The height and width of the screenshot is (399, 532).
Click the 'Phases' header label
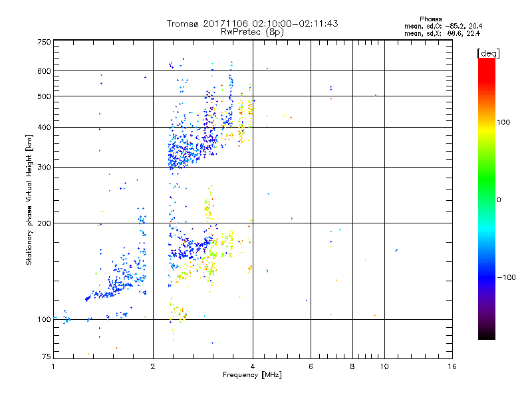(x=430, y=19)
